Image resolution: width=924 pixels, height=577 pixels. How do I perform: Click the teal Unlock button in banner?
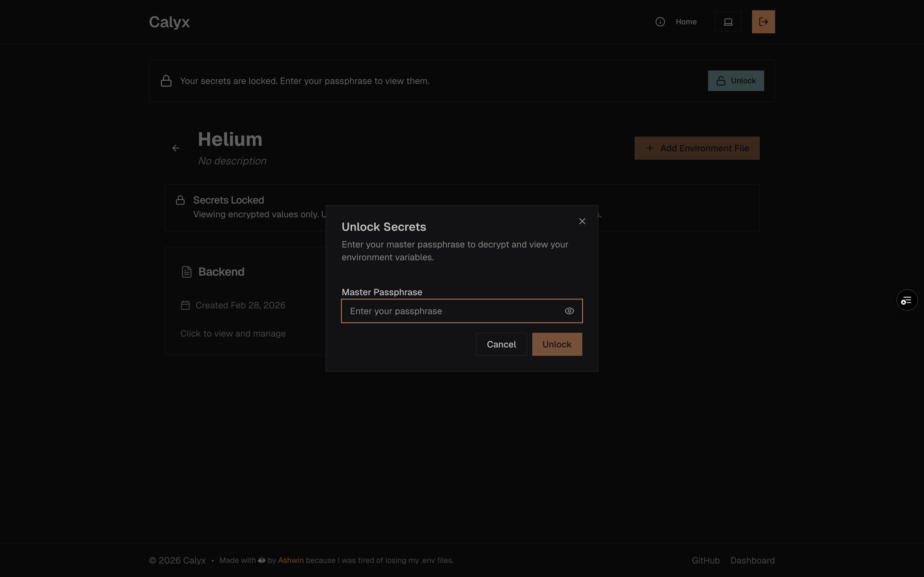coord(735,81)
